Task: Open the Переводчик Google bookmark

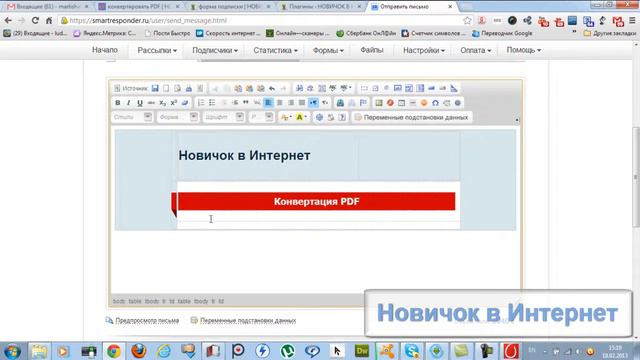Action: pyautogui.click(x=502, y=33)
